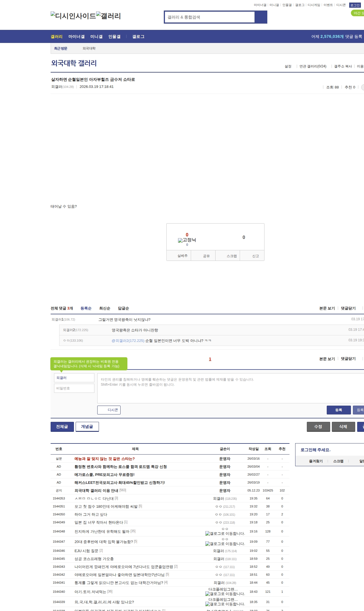364x611 pixels.
Task: Collapse comments with 댓글닫기 below the list
Action: coord(348,359)
